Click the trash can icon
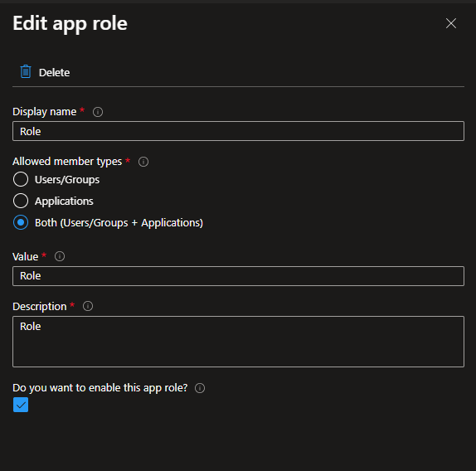The image size is (476, 471). click(x=26, y=72)
